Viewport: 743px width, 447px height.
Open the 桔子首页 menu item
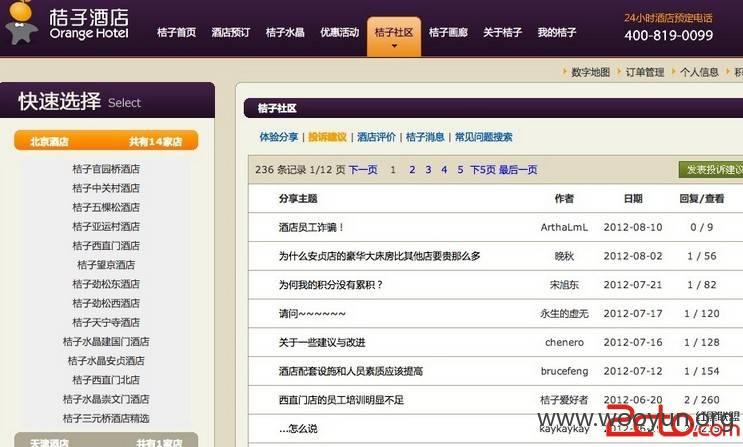click(176, 32)
